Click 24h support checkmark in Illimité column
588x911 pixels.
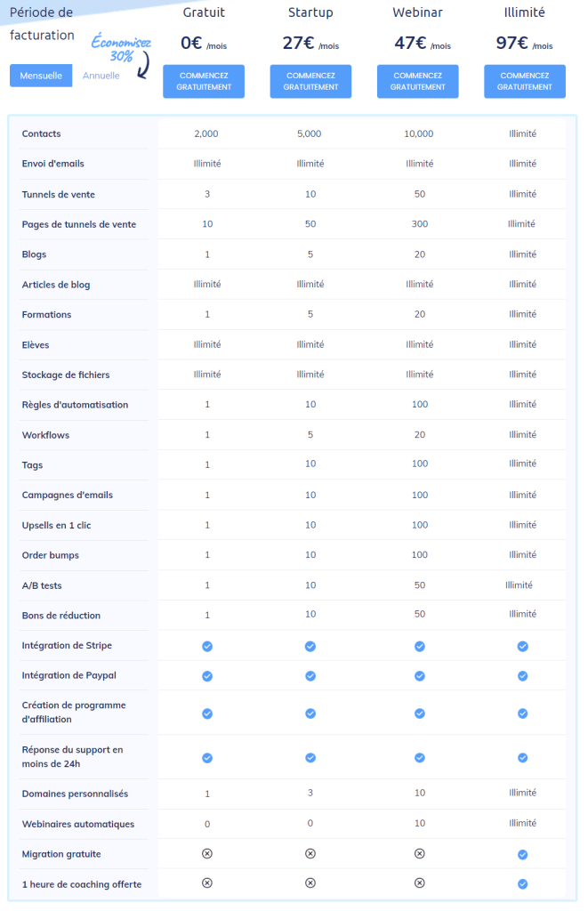(523, 758)
